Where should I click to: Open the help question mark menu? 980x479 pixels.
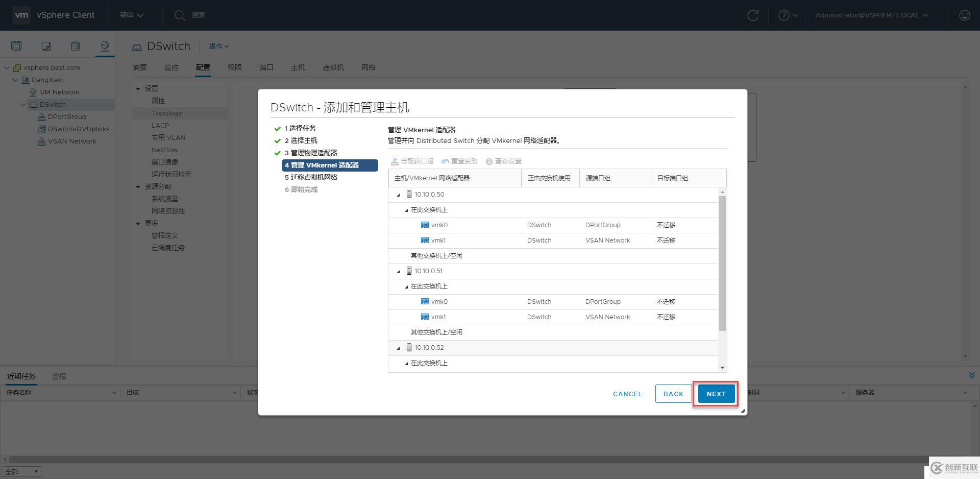[x=788, y=15]
